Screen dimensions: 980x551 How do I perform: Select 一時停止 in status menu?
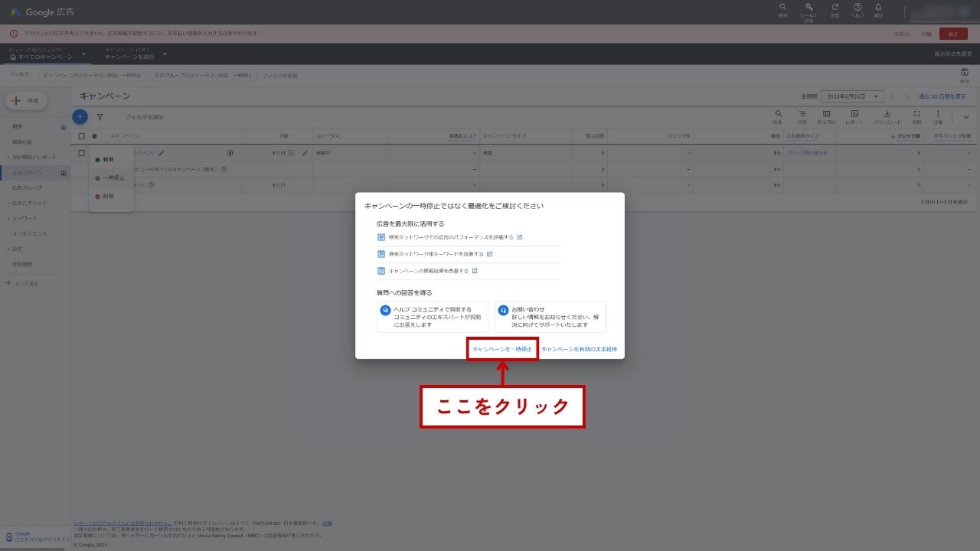pos(111,178)
